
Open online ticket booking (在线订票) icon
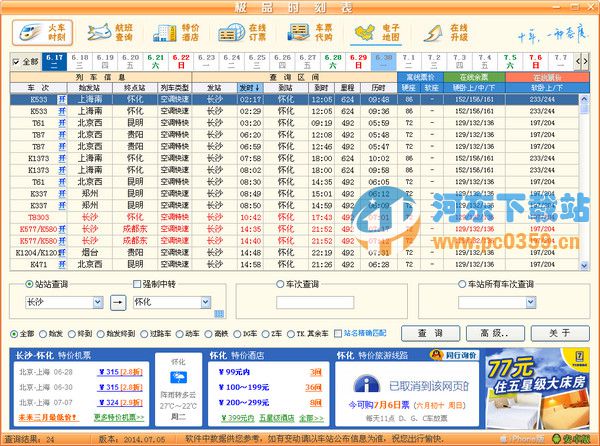tap(242, 33)
